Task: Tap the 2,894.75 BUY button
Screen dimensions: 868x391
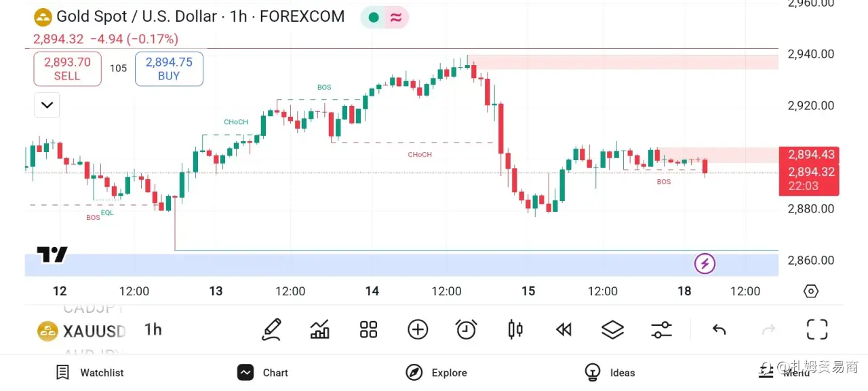Action: pos(169,69)
